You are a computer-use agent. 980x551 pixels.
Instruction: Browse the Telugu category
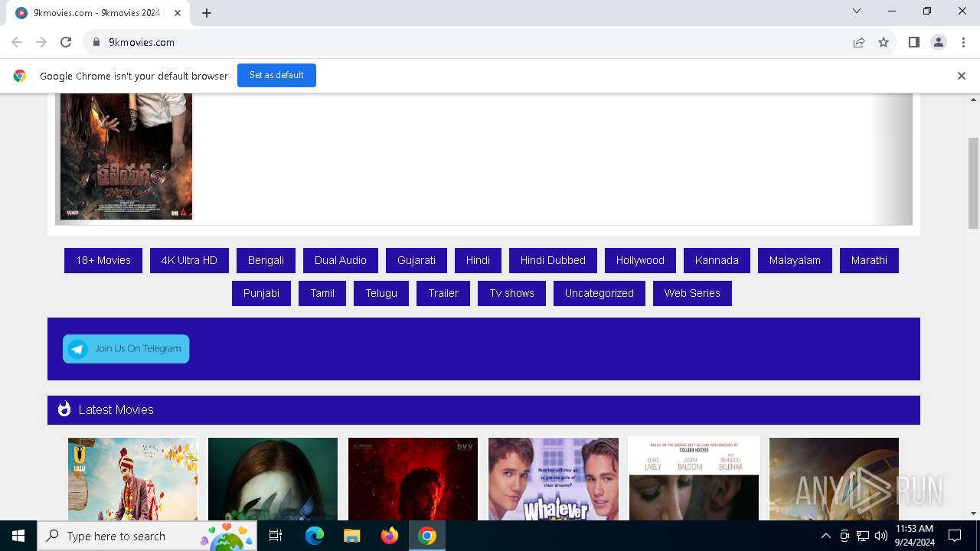381,293
